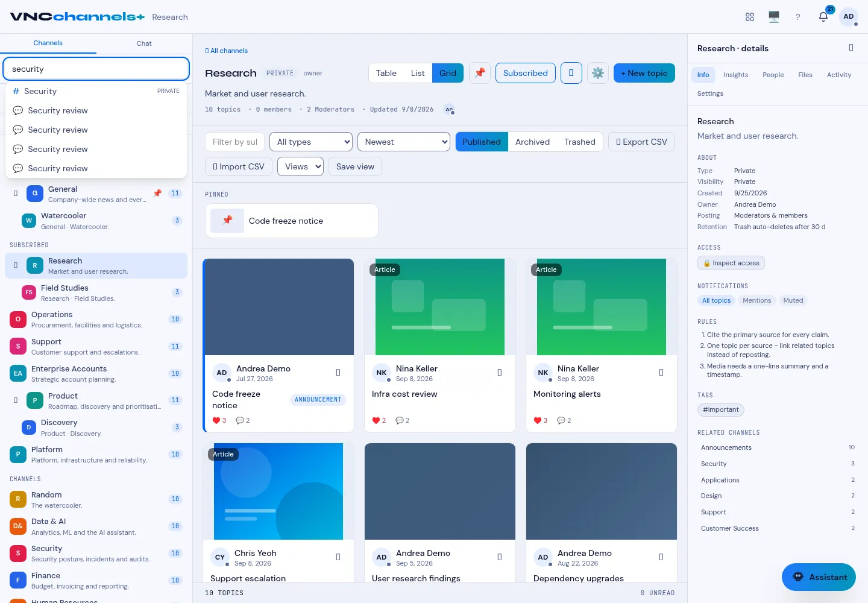Set notifications to Mentions
The image size is (868, 603).
756,300
